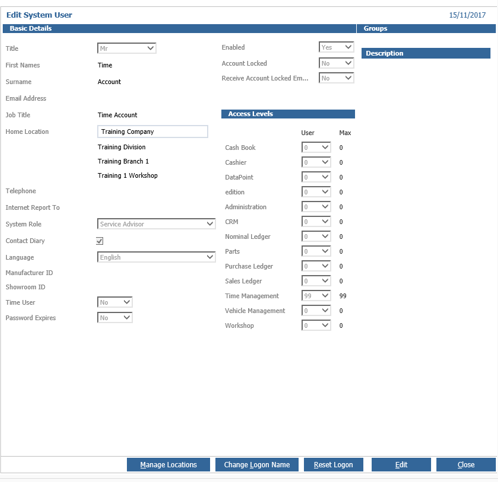Screen dimensions: 498x482
Task: Expand the Account Locked dropdown
Action: pyautogui.click(x=336, y=63)
